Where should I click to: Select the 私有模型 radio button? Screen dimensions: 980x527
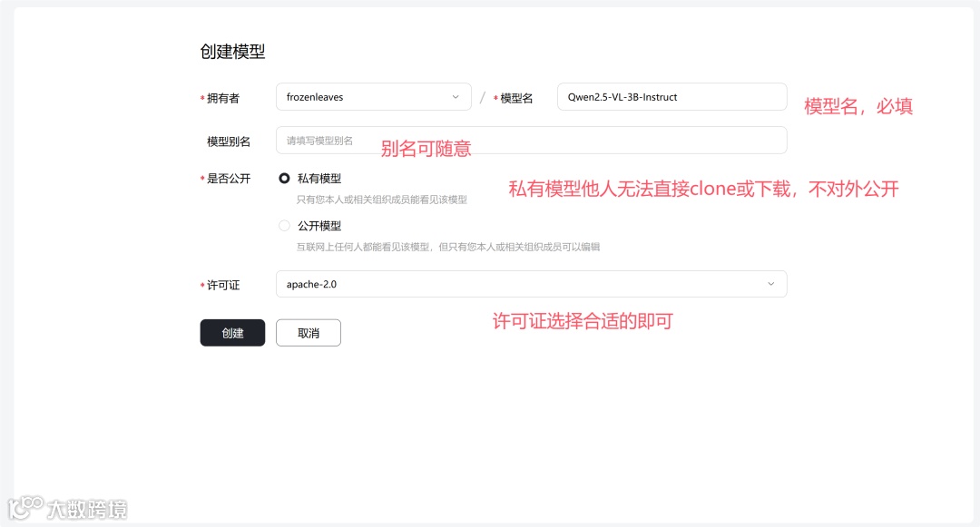pyautogui.click(x=284, y=179)
